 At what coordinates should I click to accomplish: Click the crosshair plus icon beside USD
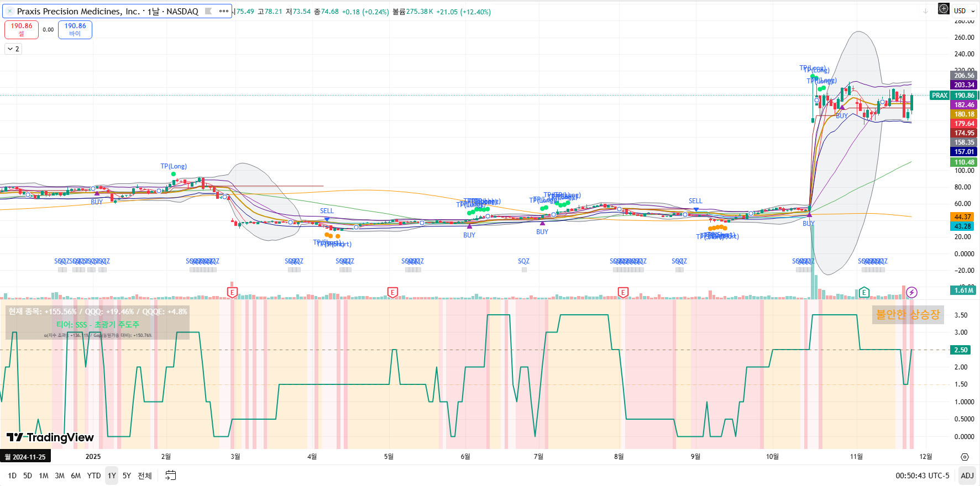(x=944, y=9)
